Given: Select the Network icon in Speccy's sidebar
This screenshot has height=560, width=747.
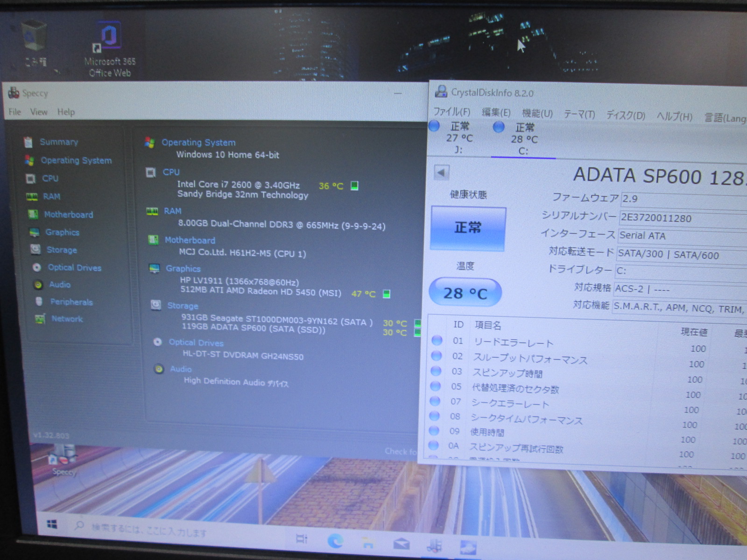Looking at the screenshot, I should coord(40,319).
